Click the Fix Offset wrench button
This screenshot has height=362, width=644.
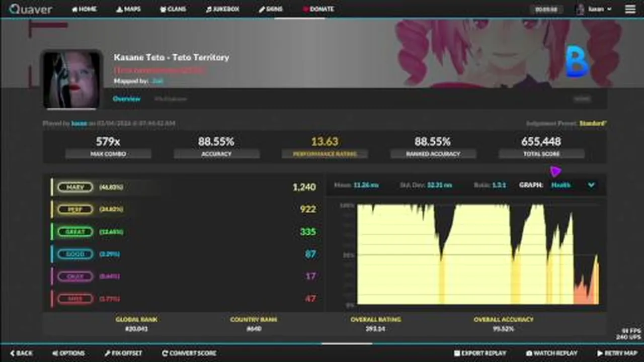click(123, 353)
